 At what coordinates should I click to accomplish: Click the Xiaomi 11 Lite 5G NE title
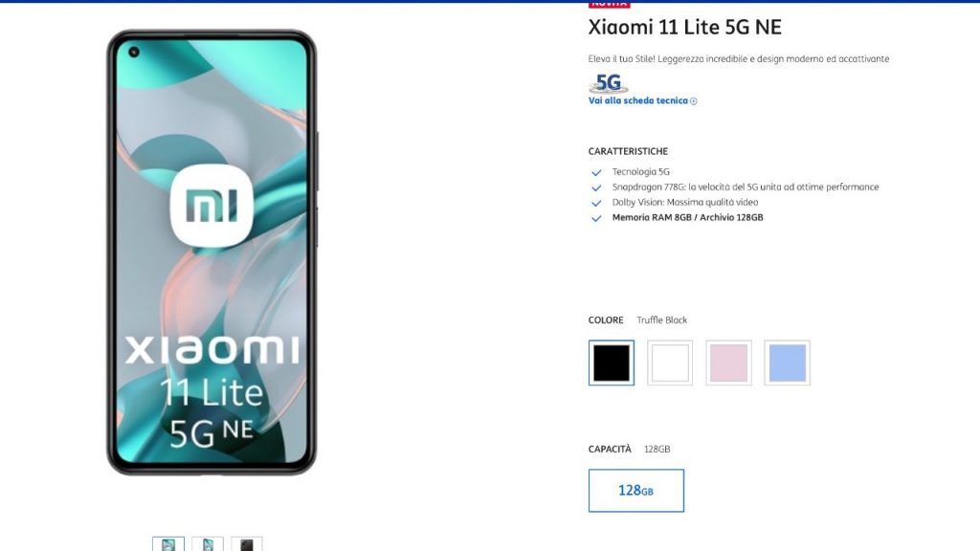685,27
